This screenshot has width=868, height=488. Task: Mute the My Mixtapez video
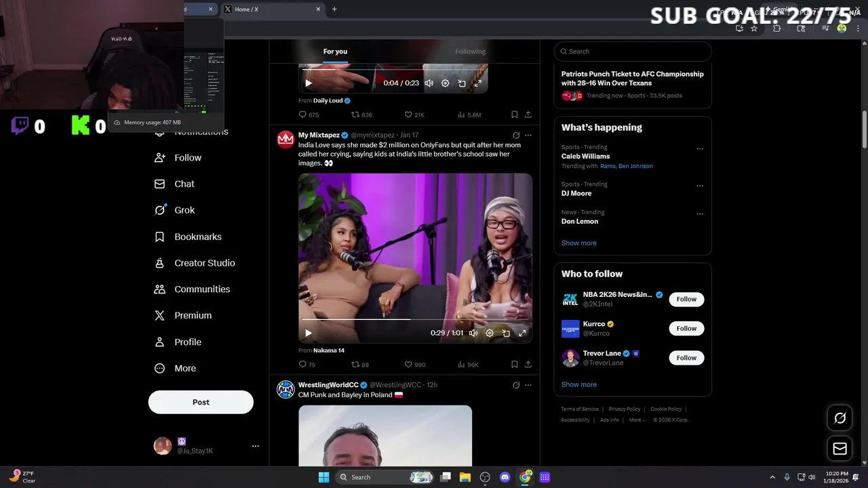(473, 333)
